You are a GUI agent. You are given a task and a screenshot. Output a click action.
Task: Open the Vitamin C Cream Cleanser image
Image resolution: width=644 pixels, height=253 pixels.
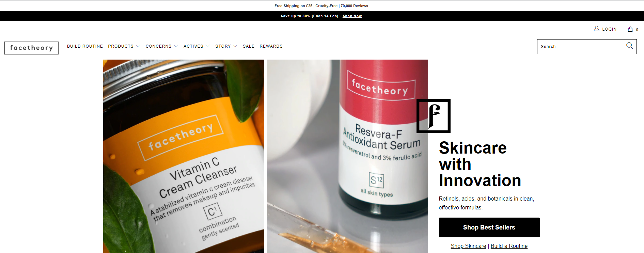pyautogui.click(x=184, y=156)
